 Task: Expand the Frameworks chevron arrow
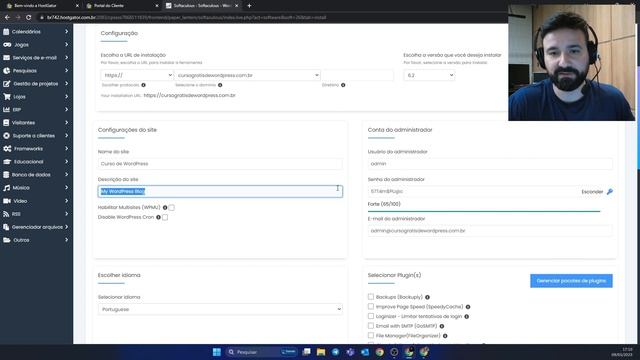67,149
